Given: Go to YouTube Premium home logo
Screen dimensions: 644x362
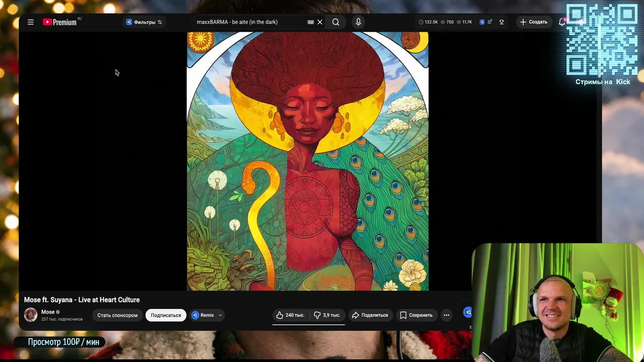Looking at the screenshot, I should (x=60, y=22).
